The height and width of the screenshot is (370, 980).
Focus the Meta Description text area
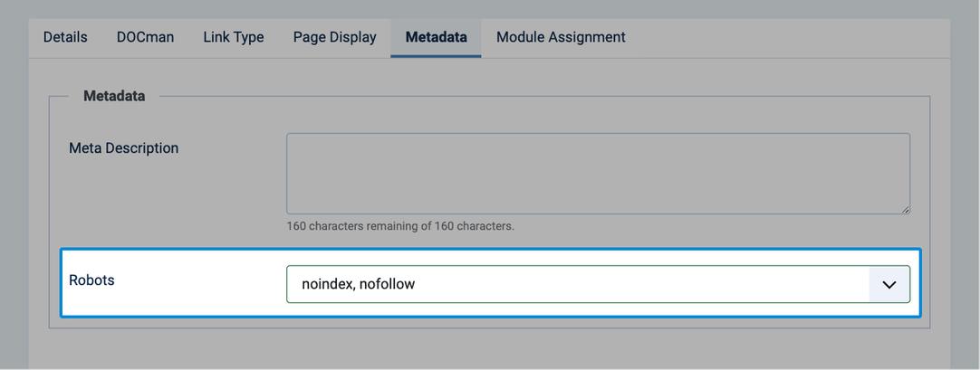point(598,174)
